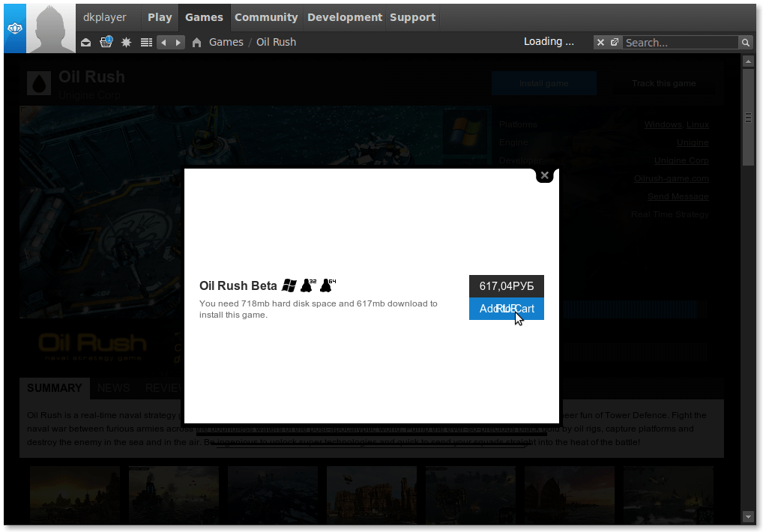Select the SUMMARY tab
Viewport: 763px width, 532px height.
[55, 388]
